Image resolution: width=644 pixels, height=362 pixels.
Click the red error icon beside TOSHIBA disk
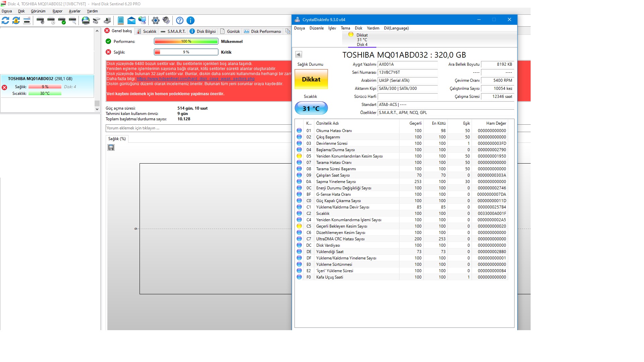[x=4, y=87]
